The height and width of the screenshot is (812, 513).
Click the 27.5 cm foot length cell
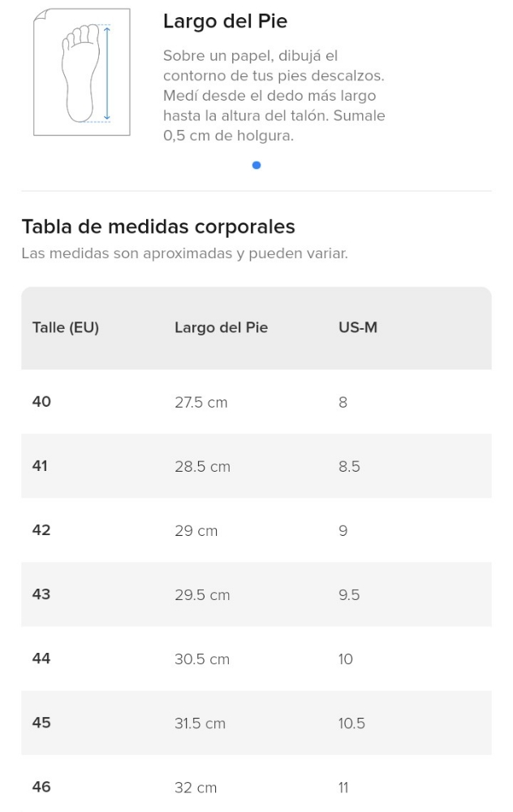click(200, 402)
